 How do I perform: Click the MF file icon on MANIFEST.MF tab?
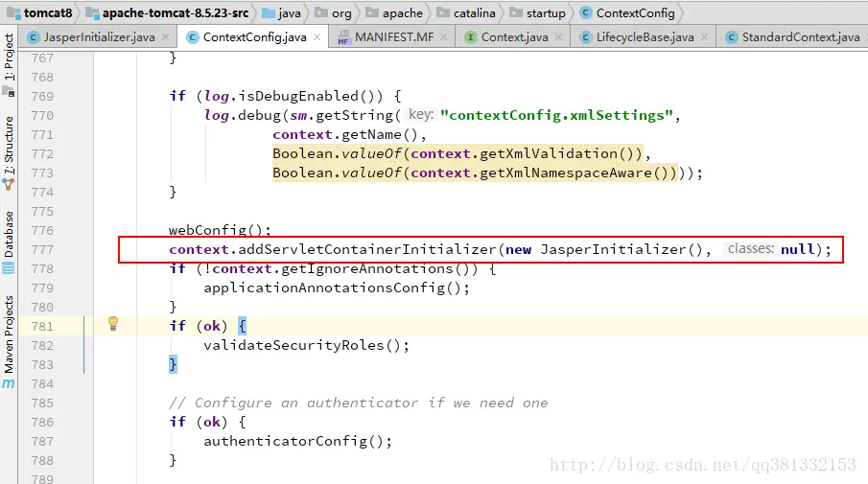343,37
